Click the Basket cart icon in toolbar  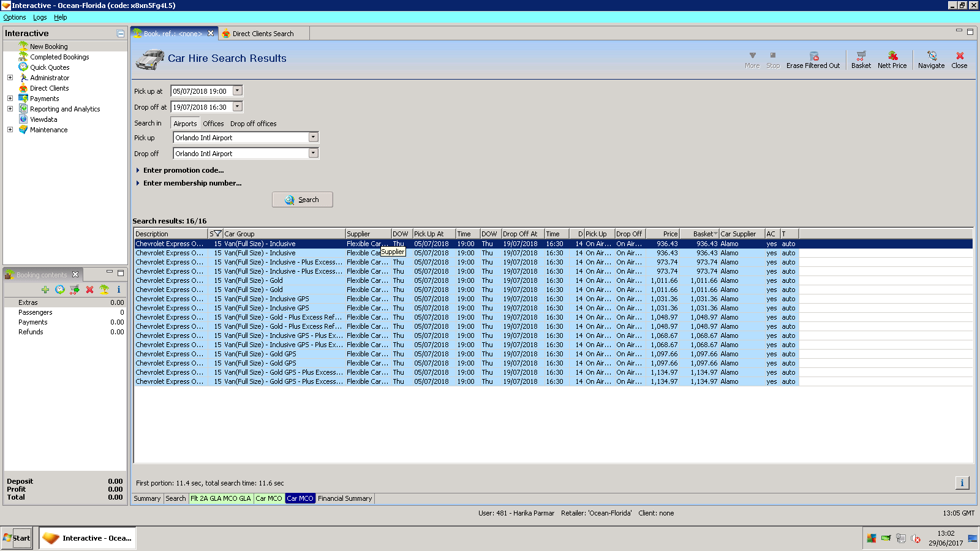coord(861,56)
